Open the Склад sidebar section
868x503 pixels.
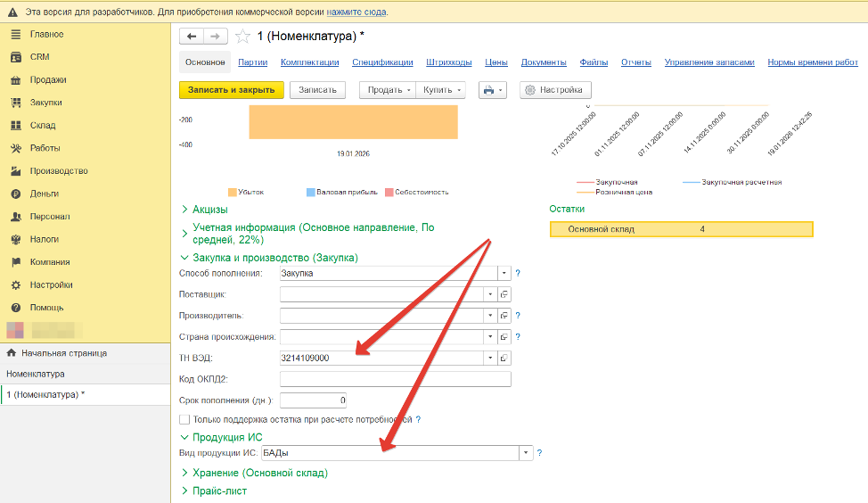(42, 126)
